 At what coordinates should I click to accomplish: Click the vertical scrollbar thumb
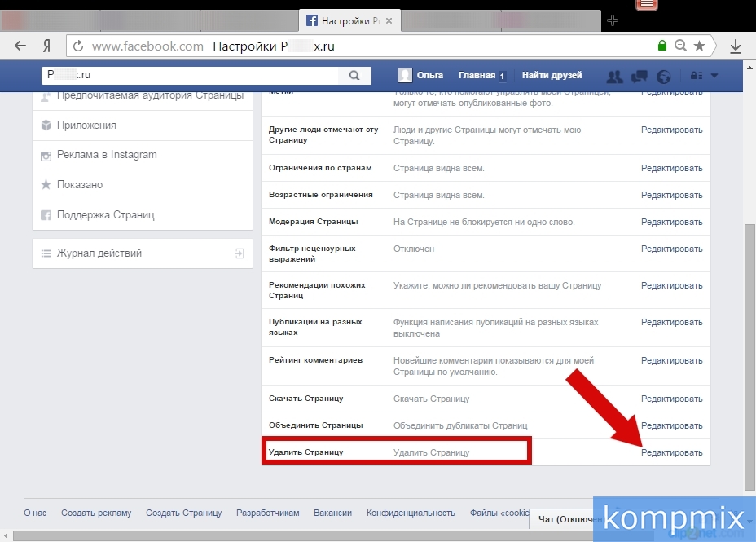(749, 357)
